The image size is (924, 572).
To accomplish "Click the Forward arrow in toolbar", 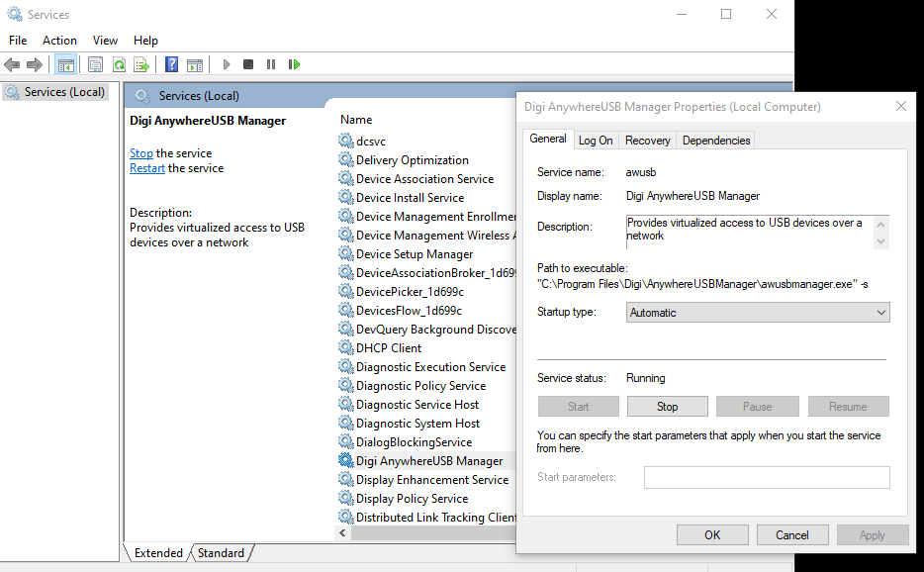I will pos(35,64).
